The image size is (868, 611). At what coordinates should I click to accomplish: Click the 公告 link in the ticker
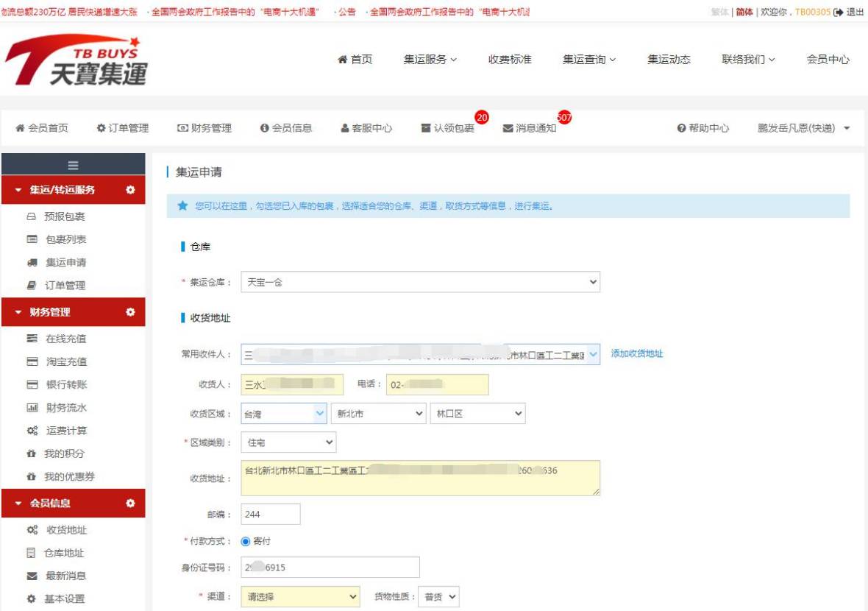coord(347,12)
